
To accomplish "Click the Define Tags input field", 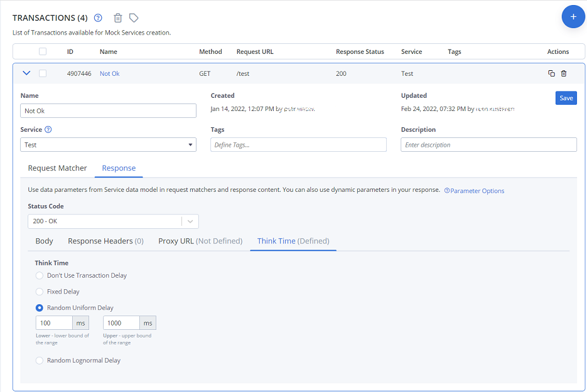I will [298, 145].
